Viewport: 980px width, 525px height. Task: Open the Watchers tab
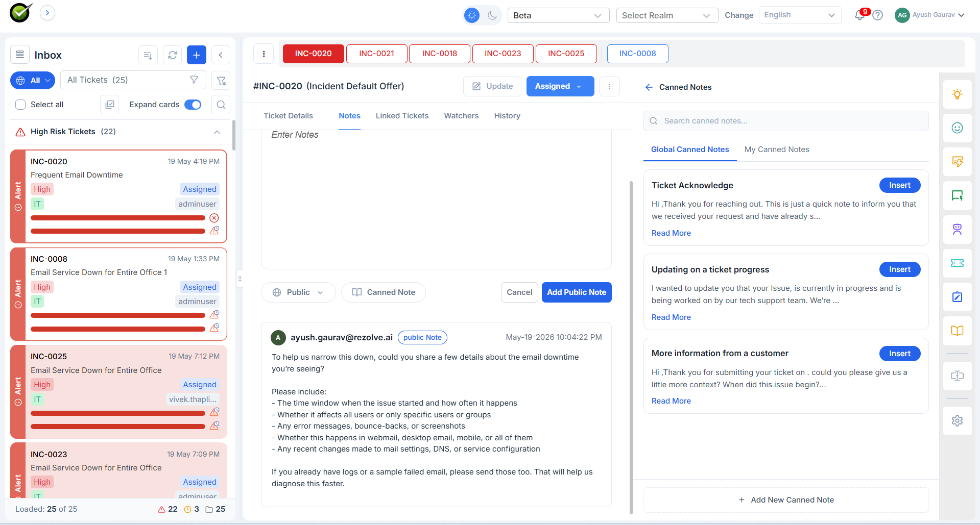[461, 116]
